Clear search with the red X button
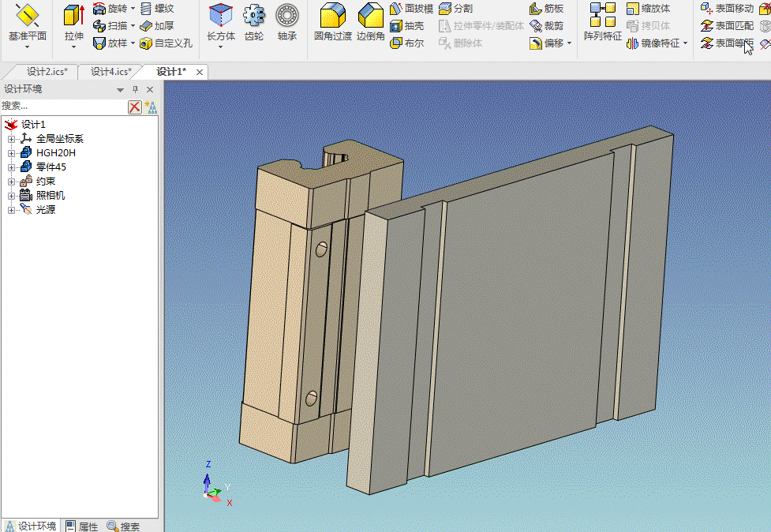Image resolution: width=771 pixels, height=532 pixels. point(135,107)
